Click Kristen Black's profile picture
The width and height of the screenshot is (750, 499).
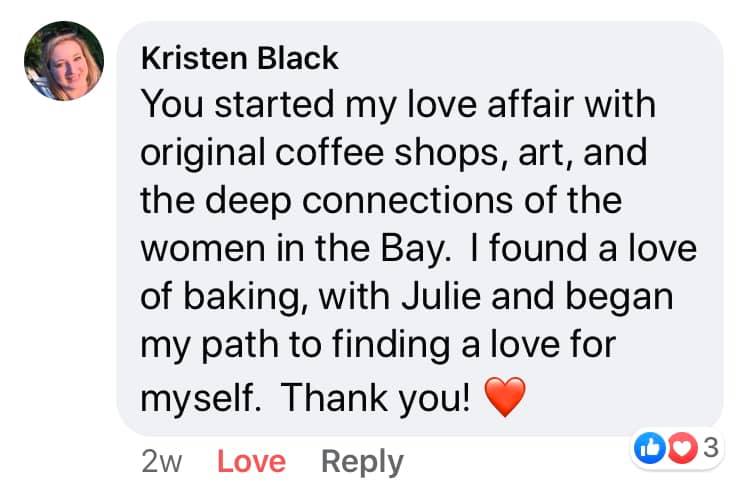coord(64,60)
